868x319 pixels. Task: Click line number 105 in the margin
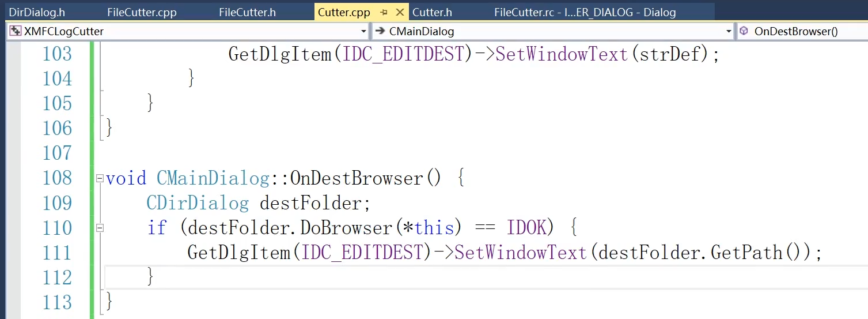57,103
